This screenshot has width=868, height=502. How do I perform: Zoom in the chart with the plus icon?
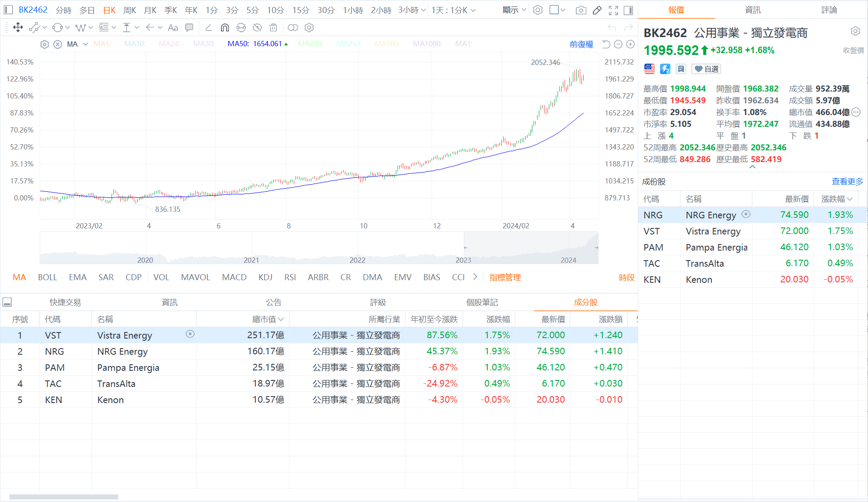(630, 44)
